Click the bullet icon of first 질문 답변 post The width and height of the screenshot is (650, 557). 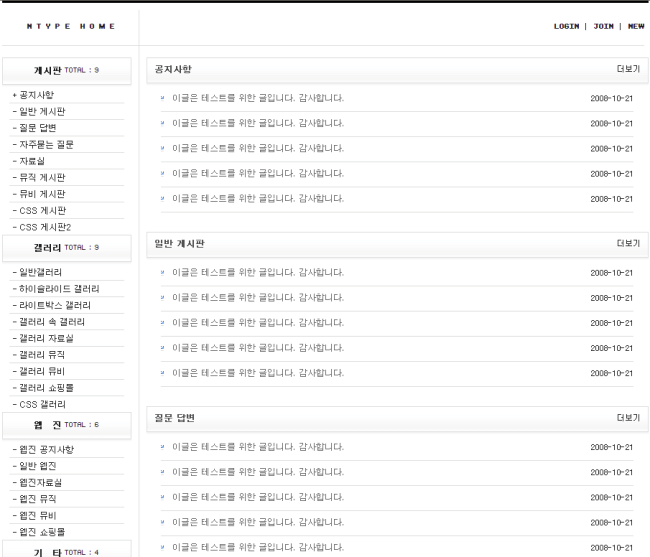(x=162, y=446)
